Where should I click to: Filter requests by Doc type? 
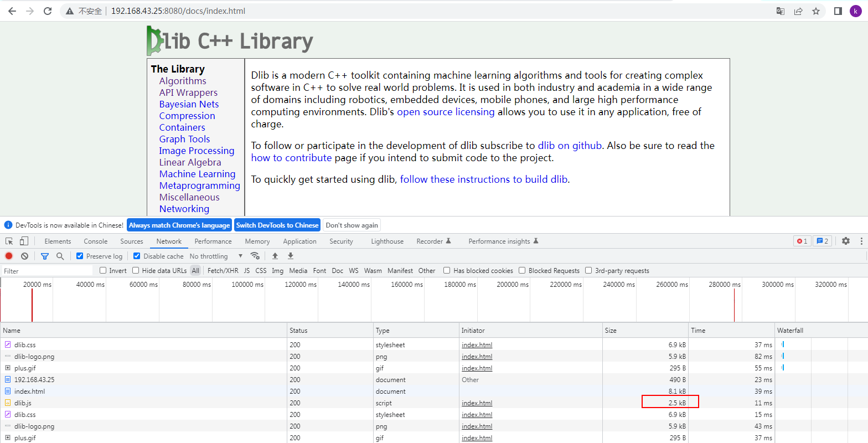tap(338, 271)
